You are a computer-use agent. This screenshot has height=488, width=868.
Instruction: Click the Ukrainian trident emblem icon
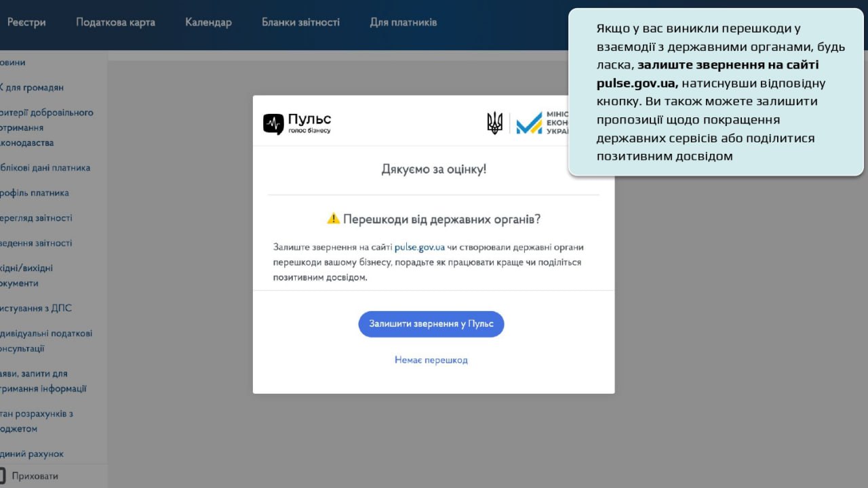coord(495,123)
